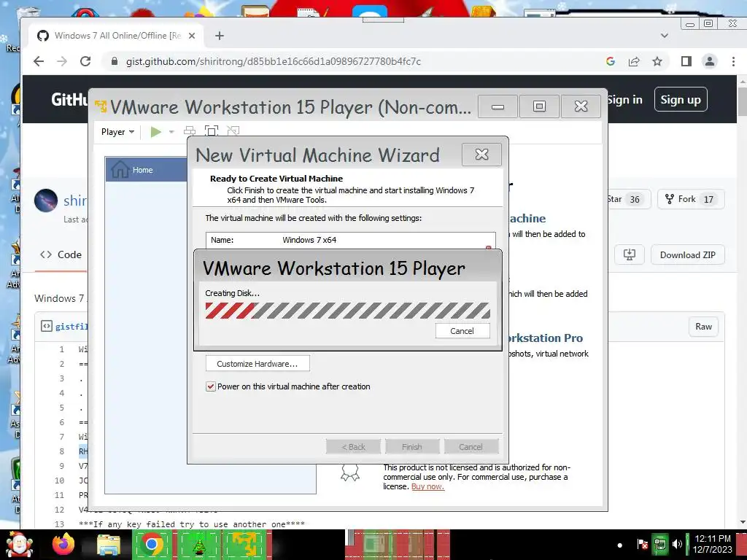747x560 pixels.
Task: Click the fork count 17
Action: coord(708,200)
